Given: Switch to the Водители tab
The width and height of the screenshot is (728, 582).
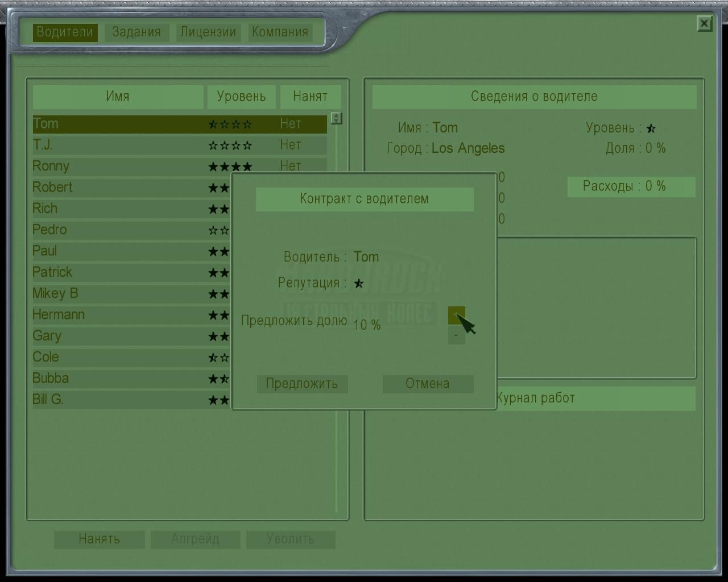Looking at the screenshot, I should (65, 32).
